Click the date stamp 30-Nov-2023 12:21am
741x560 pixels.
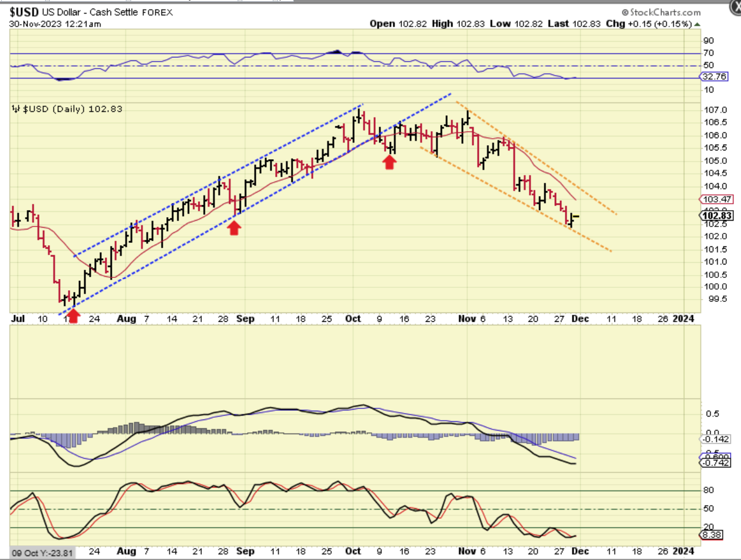click(55, 24)
